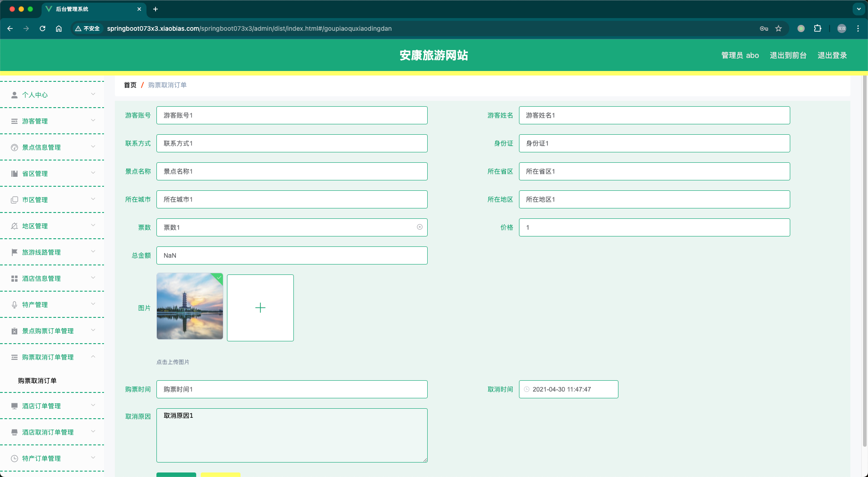Image resolution: width=868 pixels, height=477 pixels.
Task: Expand the 市区管理 menu chevron
Action: (93, 199)
